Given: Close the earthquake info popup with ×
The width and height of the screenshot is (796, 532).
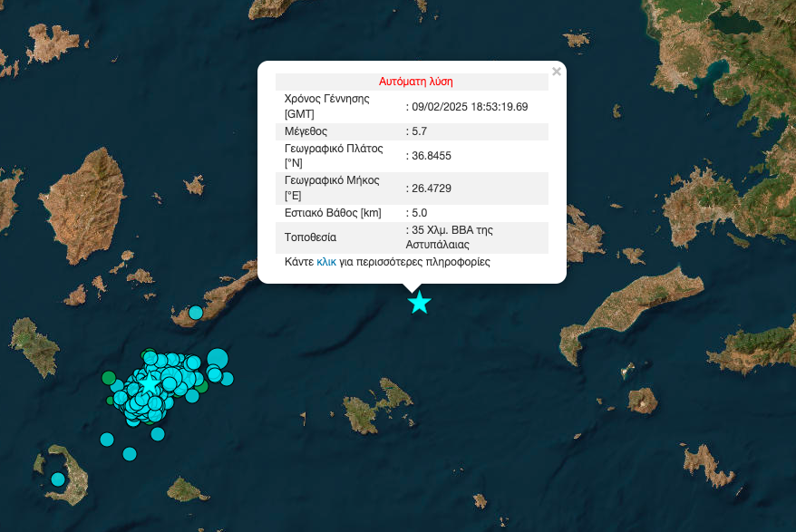Looking at the screenshot, I should pos(557,72).
